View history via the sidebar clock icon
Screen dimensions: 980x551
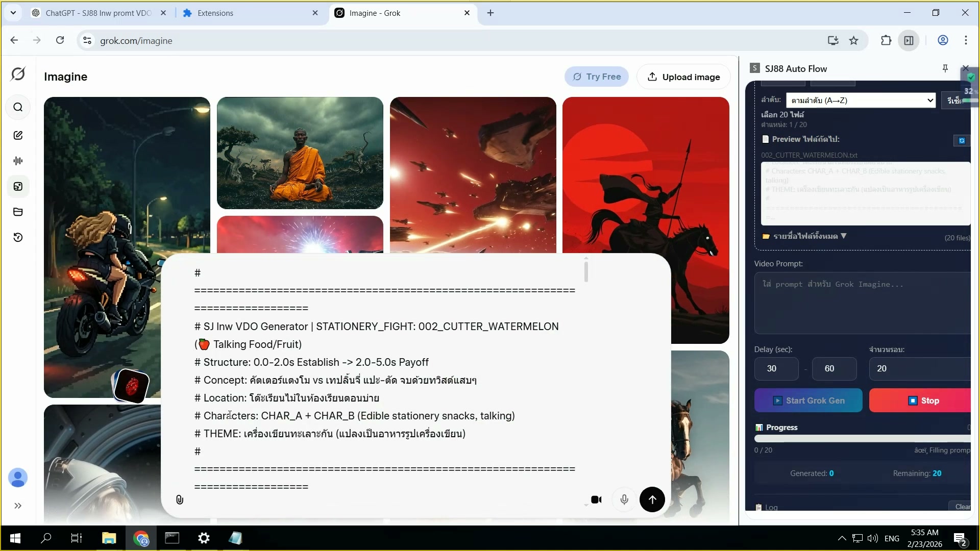pos(18,237)
